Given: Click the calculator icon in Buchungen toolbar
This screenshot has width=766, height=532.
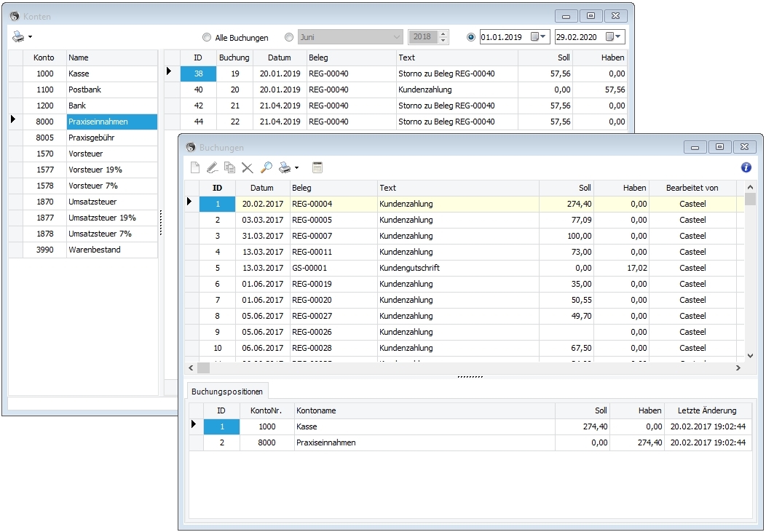Looking at the screenshot, I should [x=317, y=167].
